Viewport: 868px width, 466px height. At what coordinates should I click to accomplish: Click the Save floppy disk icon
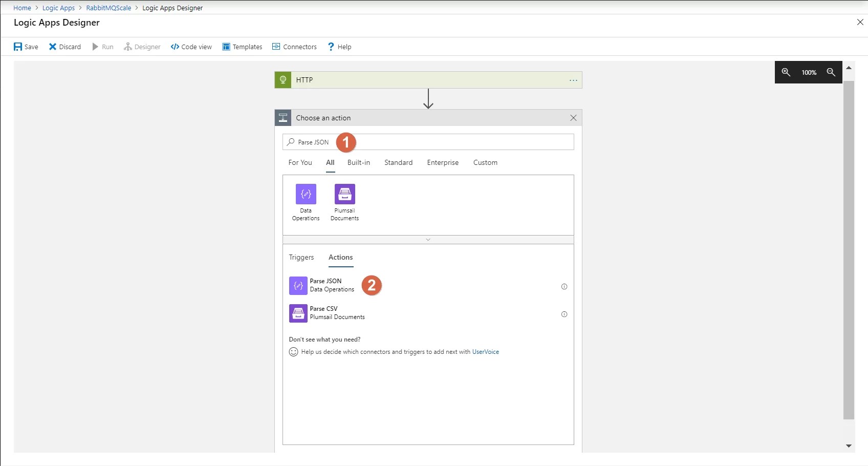click(18, 47)
